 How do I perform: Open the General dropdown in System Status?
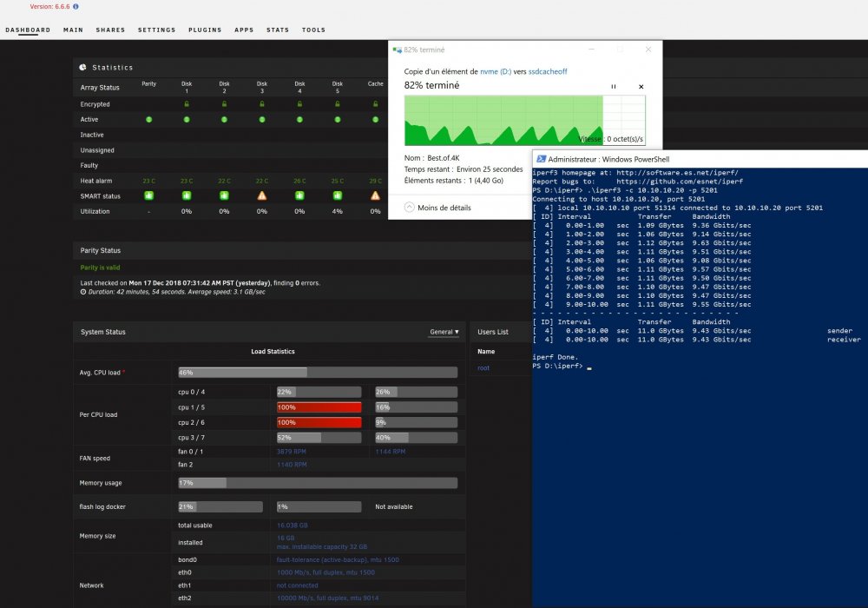point(444,333)
